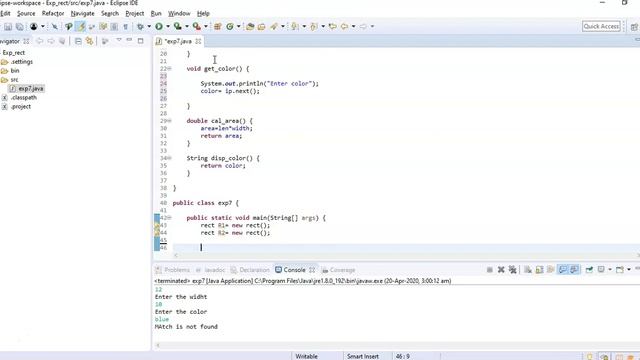Open the New Java Class dropdown arrow
Viewport: 640px width, 360px height.
pyautogui.click(x=239, y=27)
